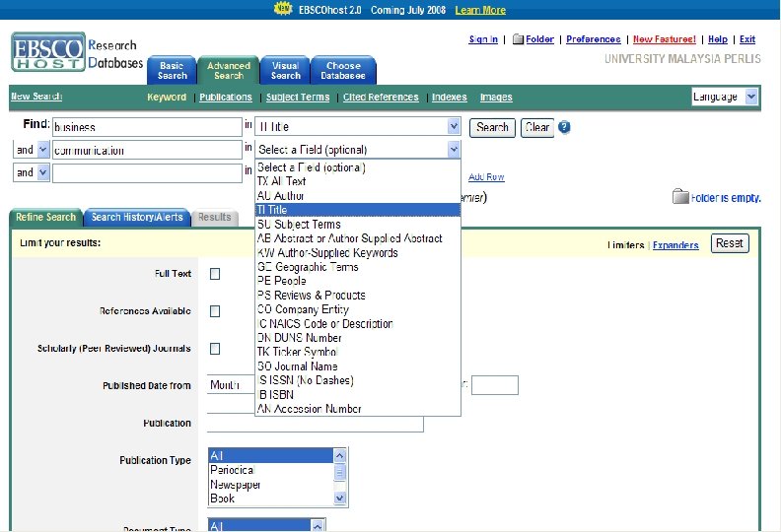Pick 'PE People' option
This screenshot has width=781, height=532.
[x=357, y=281]
